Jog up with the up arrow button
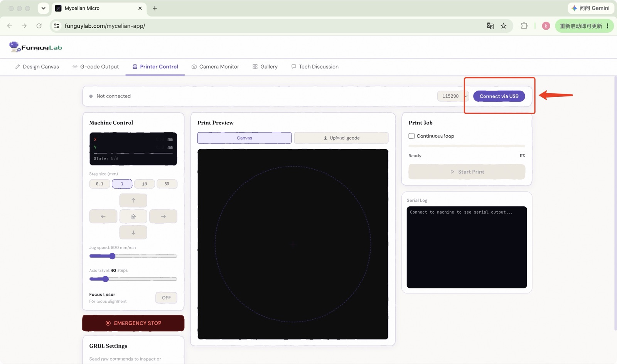Viewport: 617px width, 364px height. (x=133, y=201)
